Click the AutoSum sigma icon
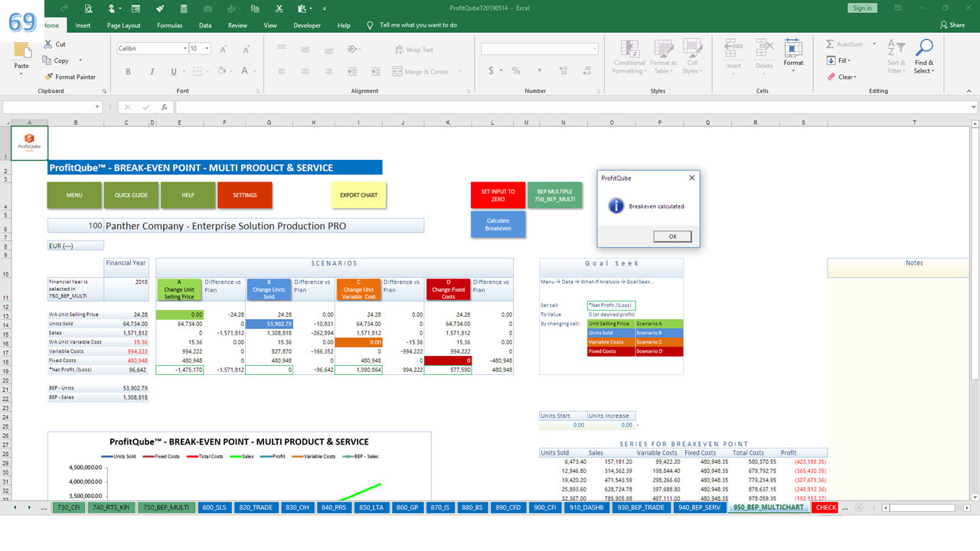Viewport: 980px width, 551px height. [831, 44]
